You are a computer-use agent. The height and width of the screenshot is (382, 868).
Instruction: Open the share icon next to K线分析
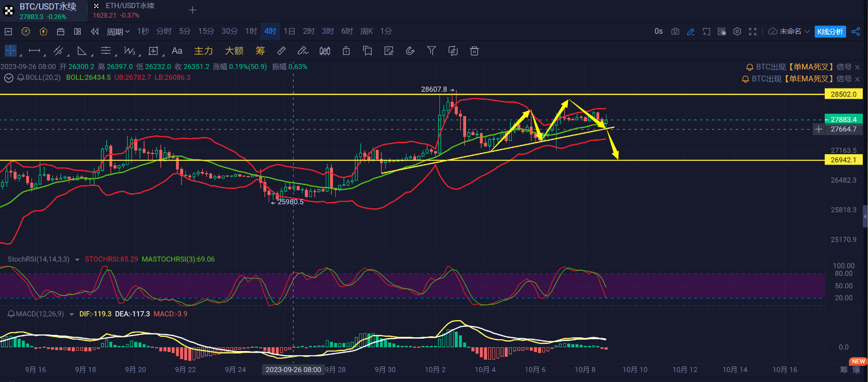click(x=856, y=31)
